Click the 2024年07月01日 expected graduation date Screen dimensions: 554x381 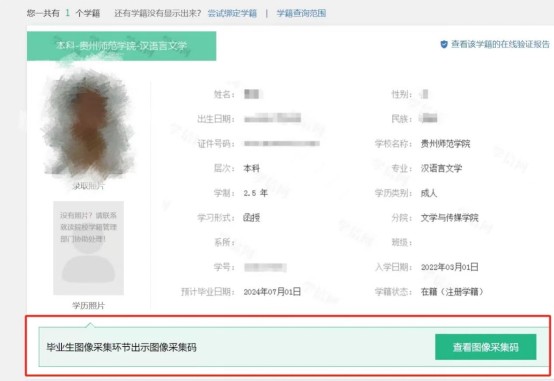point(272,292)
